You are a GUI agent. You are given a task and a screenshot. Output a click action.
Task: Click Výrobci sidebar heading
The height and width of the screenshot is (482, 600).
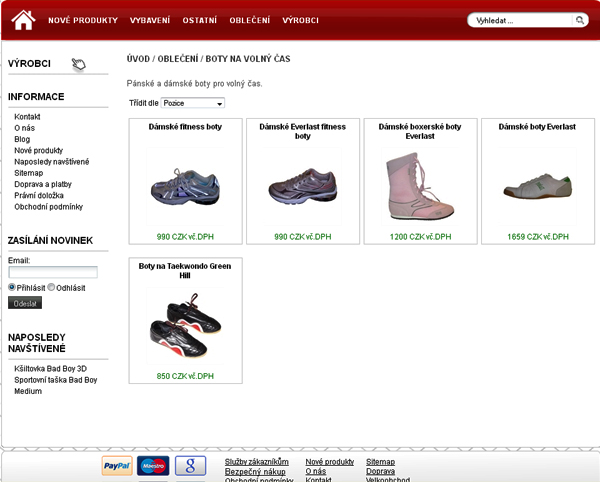29,64
